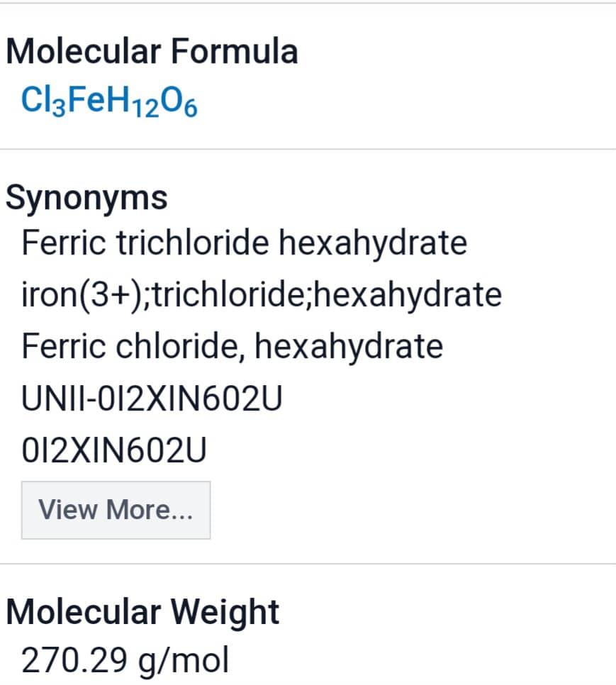Click the g/mol unit text
Screen dimensions: 616x685
[x=184, y=662]
